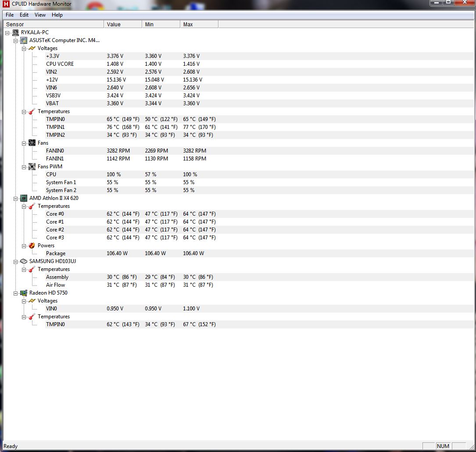Collapse the Powers group
The width and height of the screenshot is (476, 452).
tap(24, 246)
